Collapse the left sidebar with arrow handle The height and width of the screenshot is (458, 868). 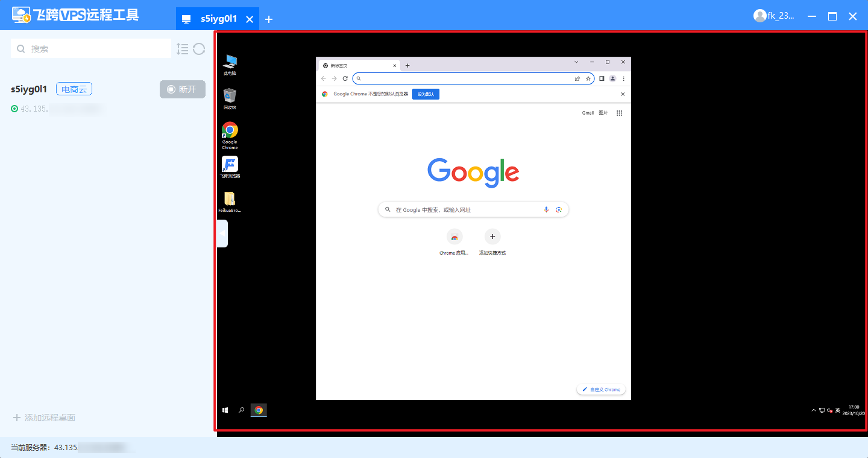pyautogui.click(x=222, y=234)
